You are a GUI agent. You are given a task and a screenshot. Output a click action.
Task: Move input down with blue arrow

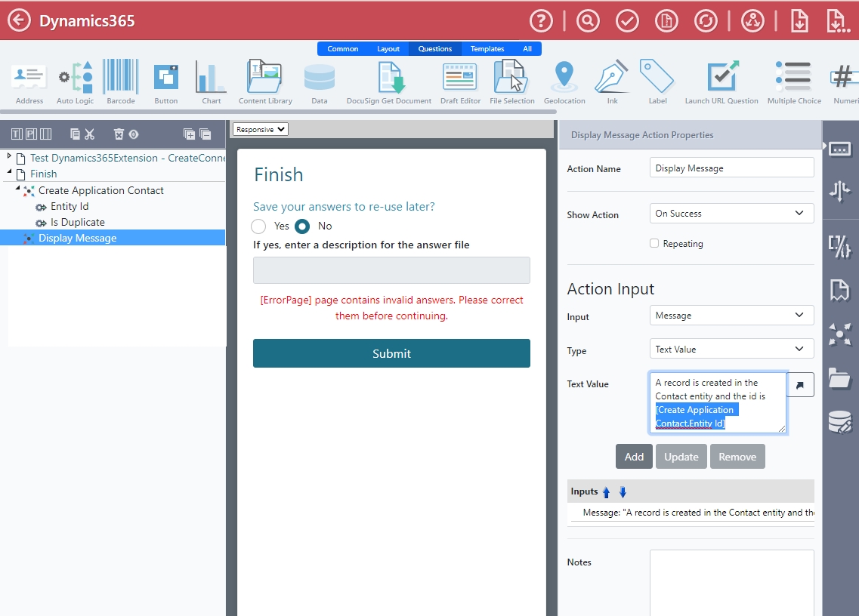coord(623,492)
